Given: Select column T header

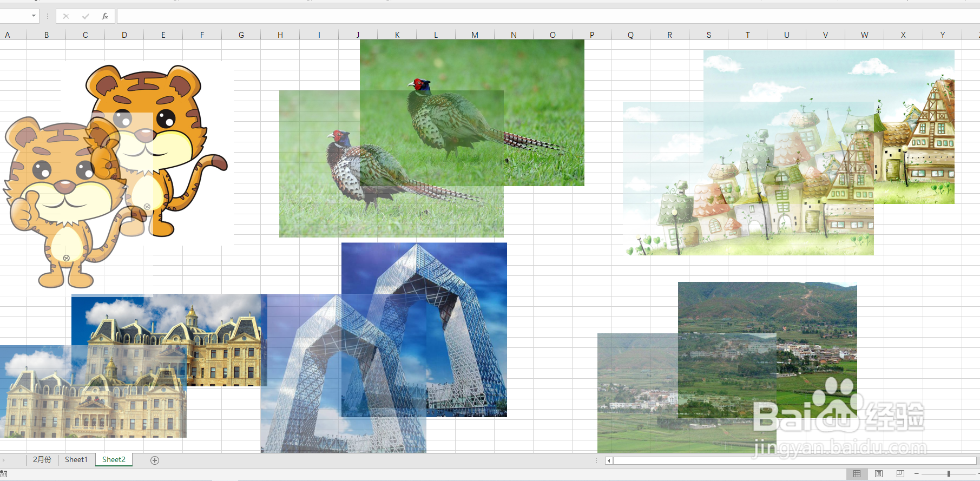Looking at the screenshot, I should point(748,35).
